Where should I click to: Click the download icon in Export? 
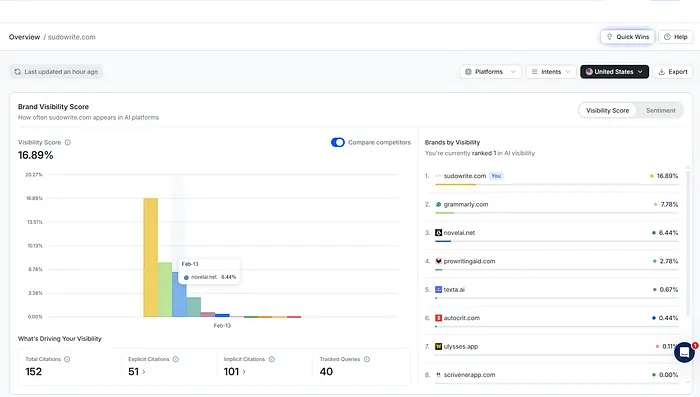[x=662, y=72]
